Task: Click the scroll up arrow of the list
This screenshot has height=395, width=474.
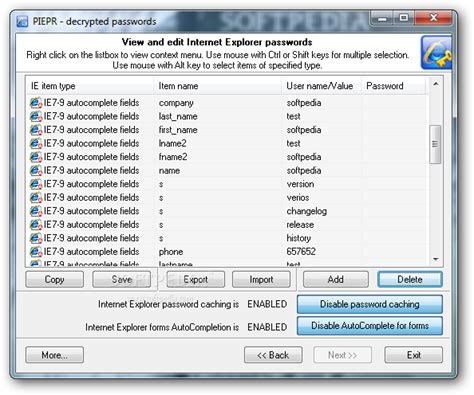Action: pos(435,85)
